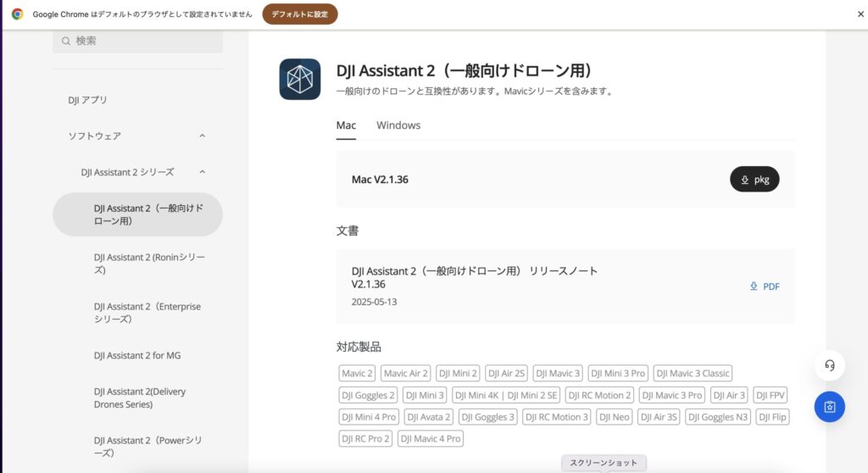Open DJI Assistant 2（Powerシリーズ）
The image size is (868, 473).
[x=147, y=447]
